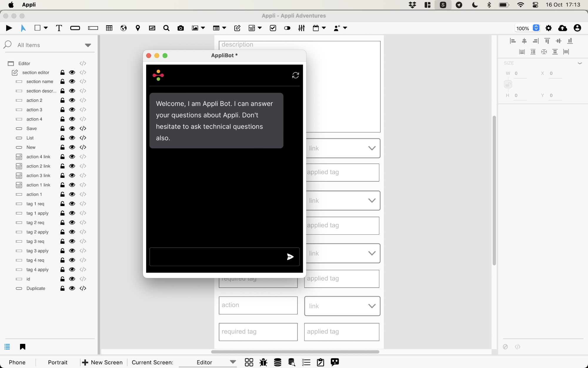The width and height of the screenshot is (588, 368).
Task: Hide the tag 1 req item
Action: coord(72,204)
